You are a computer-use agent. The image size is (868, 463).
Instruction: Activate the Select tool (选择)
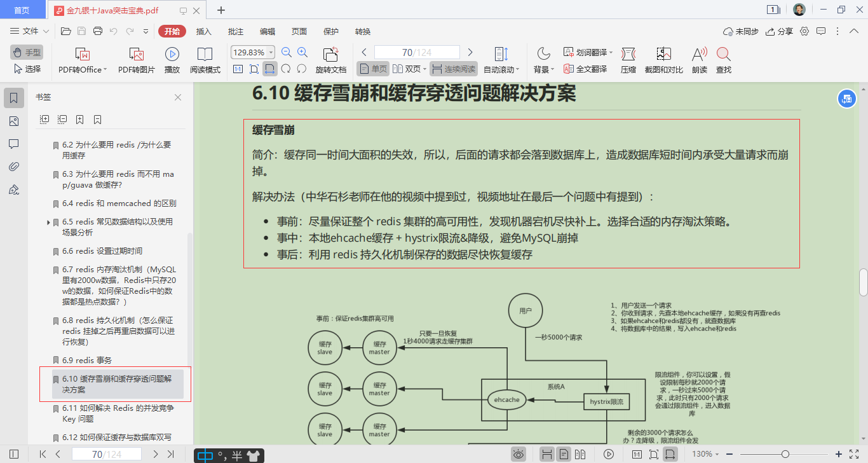point(27,69)
